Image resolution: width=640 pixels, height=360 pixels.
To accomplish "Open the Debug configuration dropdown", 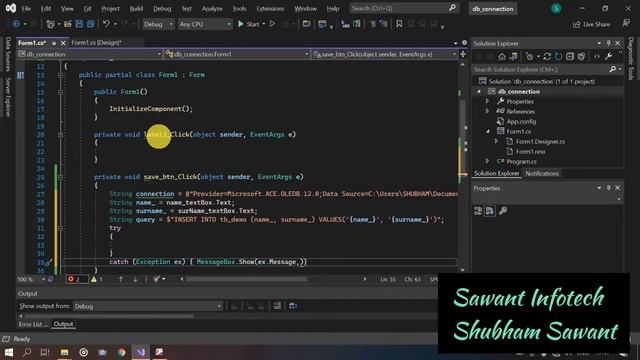I will [158, 24].
